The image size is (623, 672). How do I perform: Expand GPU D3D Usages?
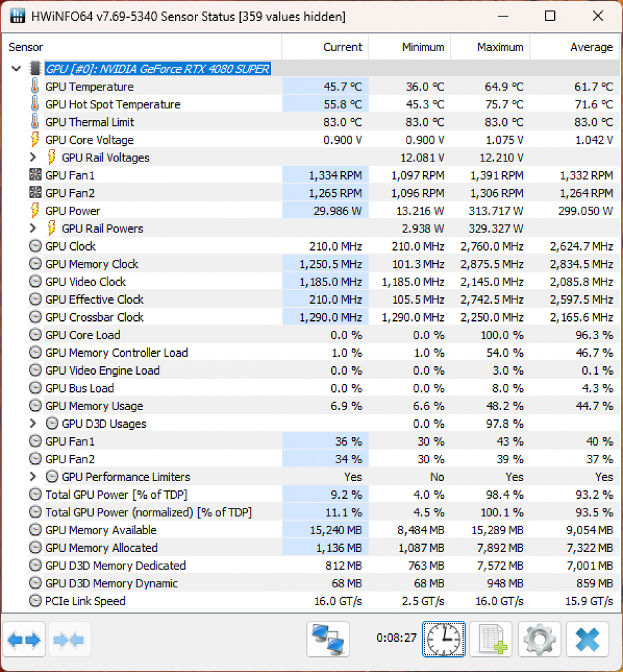click(x=33, y=423)
